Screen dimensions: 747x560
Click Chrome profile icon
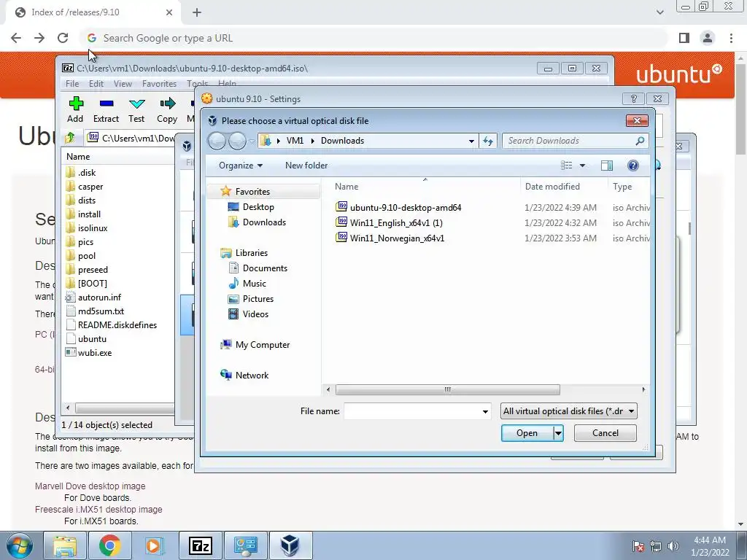click(x=708, y=38)
